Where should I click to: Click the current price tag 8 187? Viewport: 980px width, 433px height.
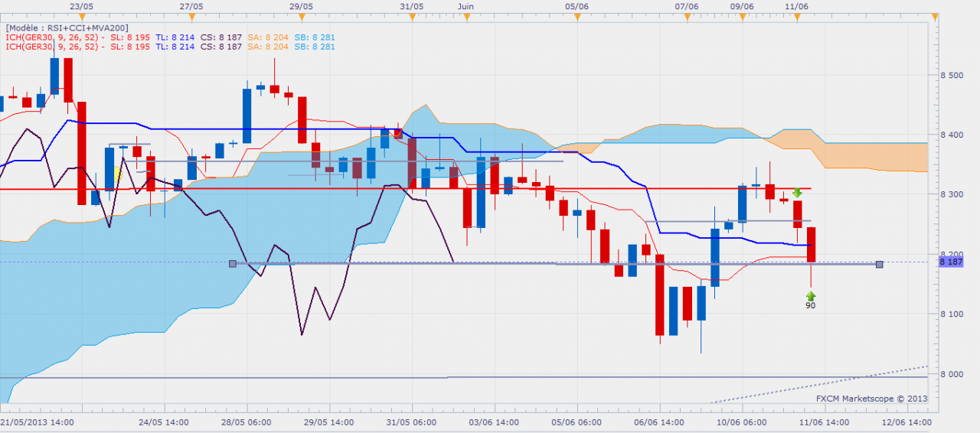click(950, 262)
